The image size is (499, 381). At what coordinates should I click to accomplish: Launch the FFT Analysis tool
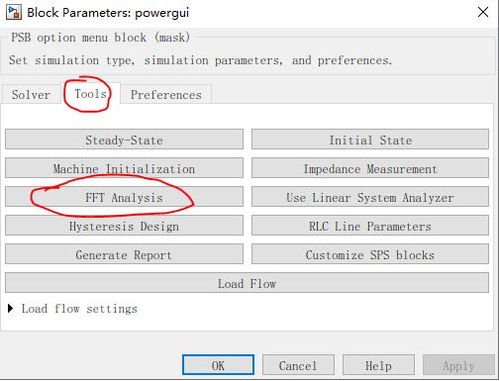click(124, 197)
